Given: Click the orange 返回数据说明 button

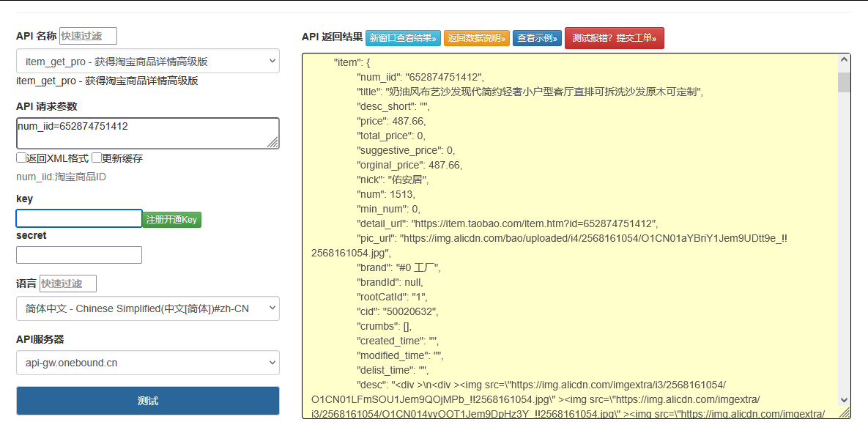Looking at the screenshot, I should (476, 38).
